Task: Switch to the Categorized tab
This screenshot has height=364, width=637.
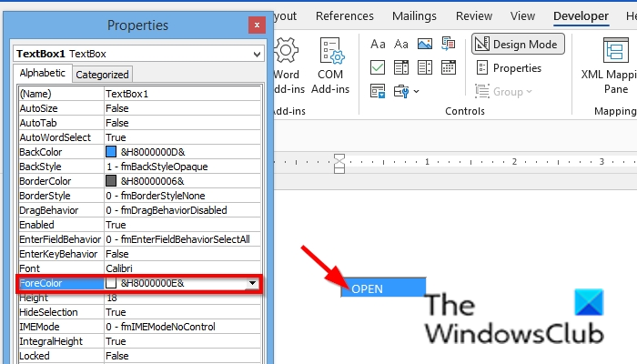Action: 102,75
